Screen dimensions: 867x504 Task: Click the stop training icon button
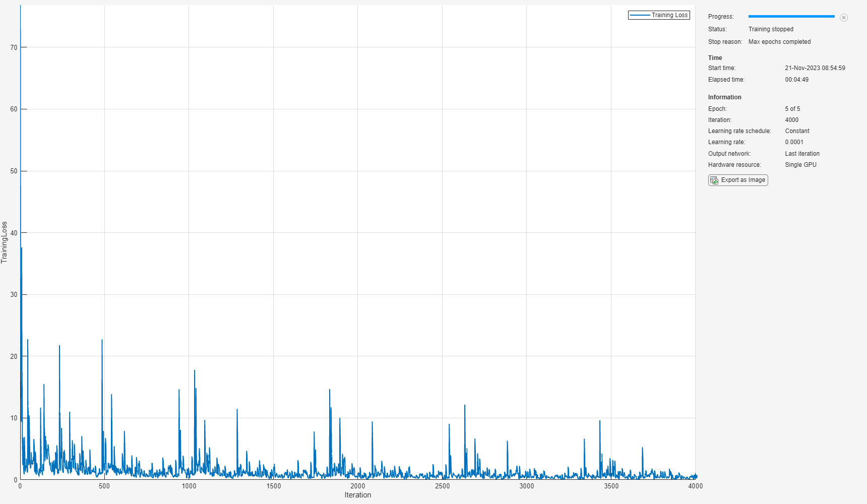pos(844,17)
